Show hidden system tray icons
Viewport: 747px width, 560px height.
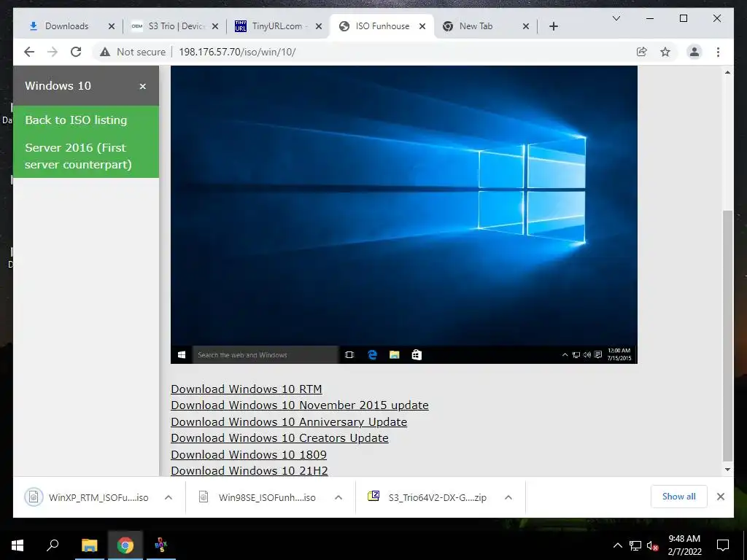click(617, 545)
